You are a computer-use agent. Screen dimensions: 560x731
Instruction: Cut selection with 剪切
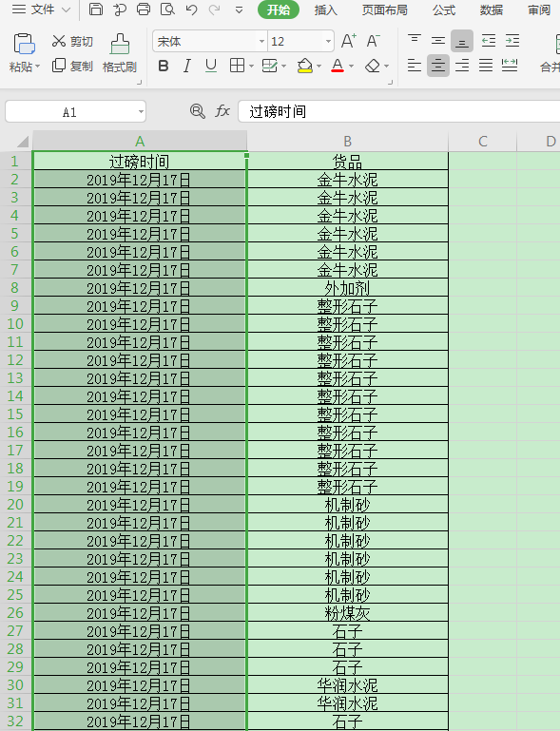coord(72,42)
